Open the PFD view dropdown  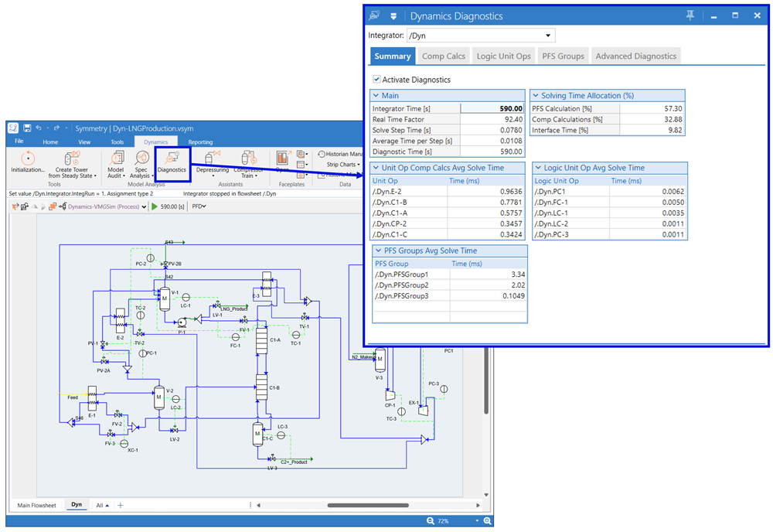[x=199, y=206]
